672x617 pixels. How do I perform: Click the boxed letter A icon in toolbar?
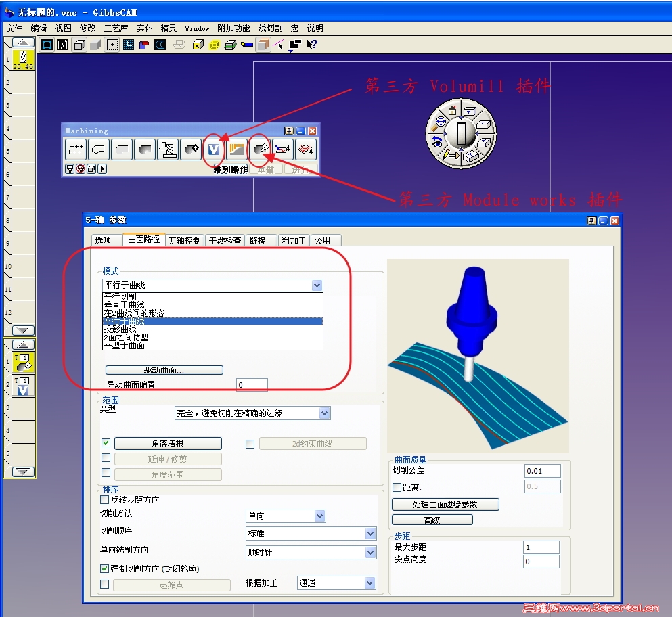(x=62, y=45)
